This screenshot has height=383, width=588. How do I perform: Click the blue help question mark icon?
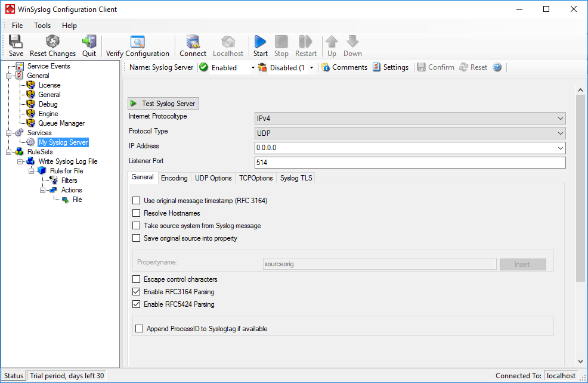pos(497,67)
